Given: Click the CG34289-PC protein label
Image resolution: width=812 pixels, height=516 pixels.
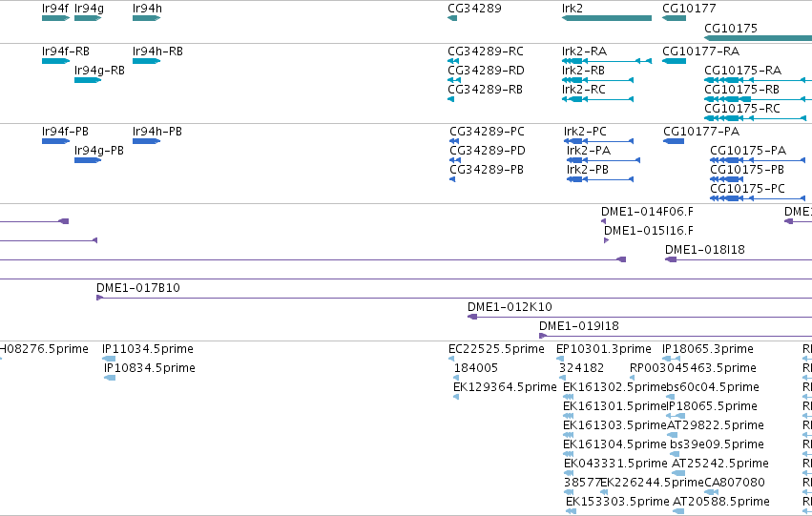Looking at the screenshot, I should [487, 132].
